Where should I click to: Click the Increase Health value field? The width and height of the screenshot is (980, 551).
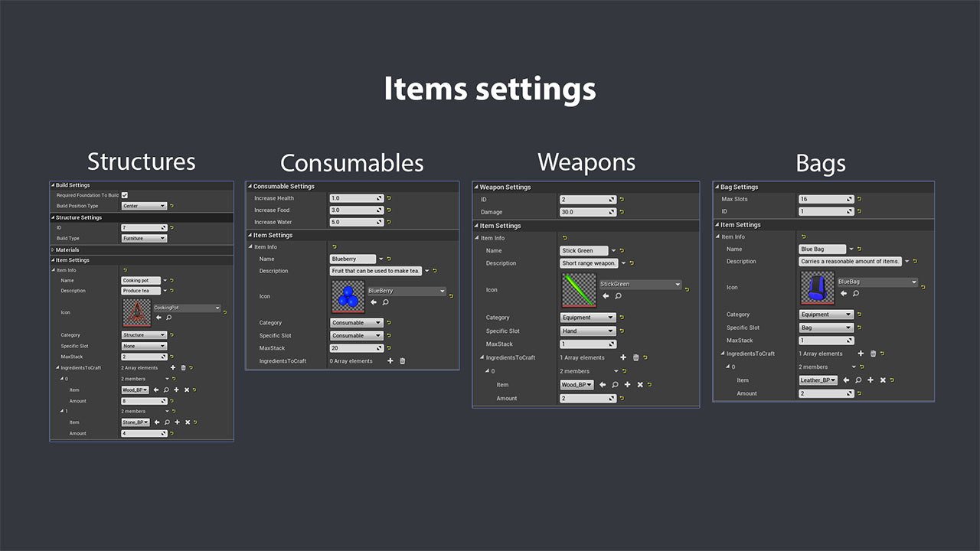(x=356, y=198)
